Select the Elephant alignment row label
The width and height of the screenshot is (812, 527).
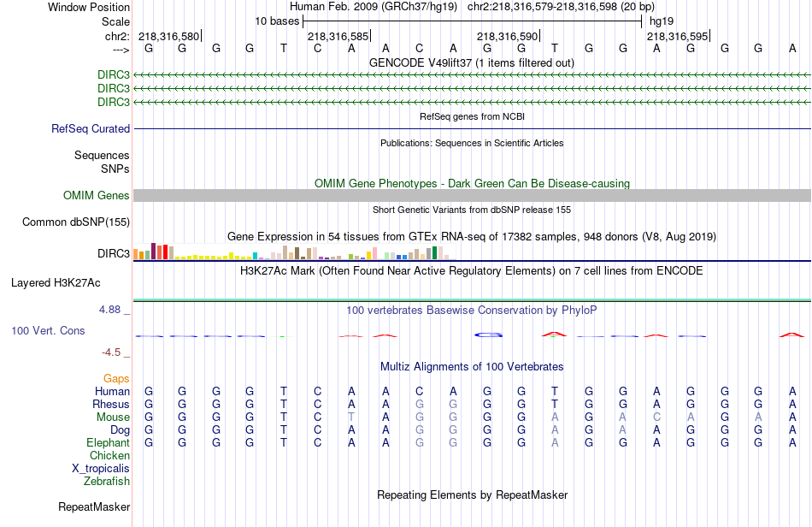point(108,443)
